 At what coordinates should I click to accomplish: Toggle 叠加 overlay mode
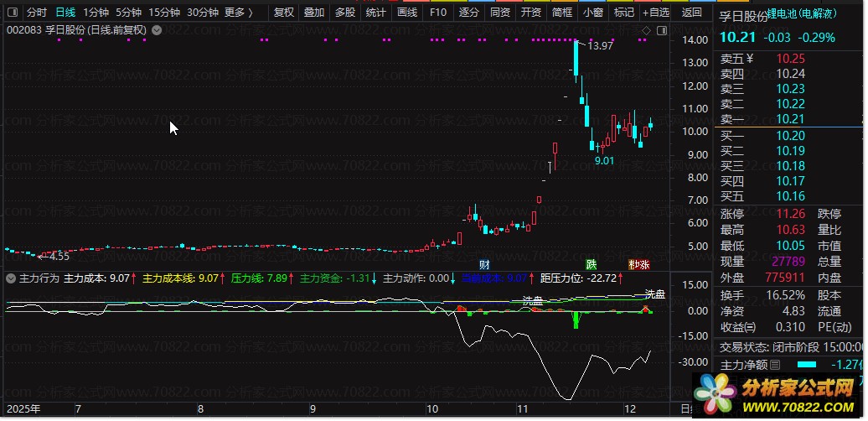click(314, 13)
